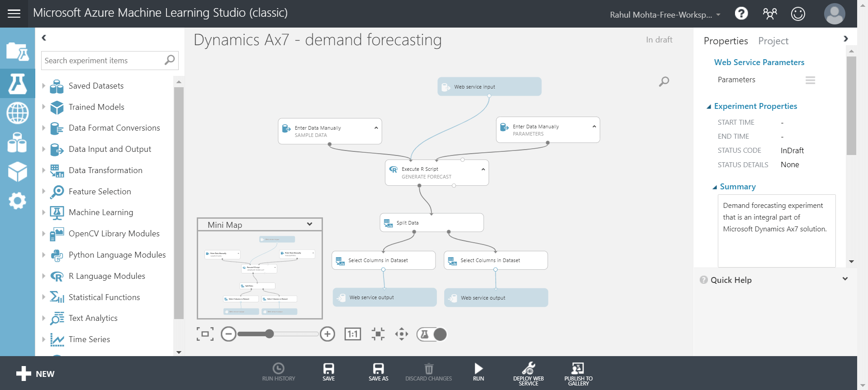The image size is (868, 390).
Task: Open the hamburger navigation menu
Action: tap(14, 14)
